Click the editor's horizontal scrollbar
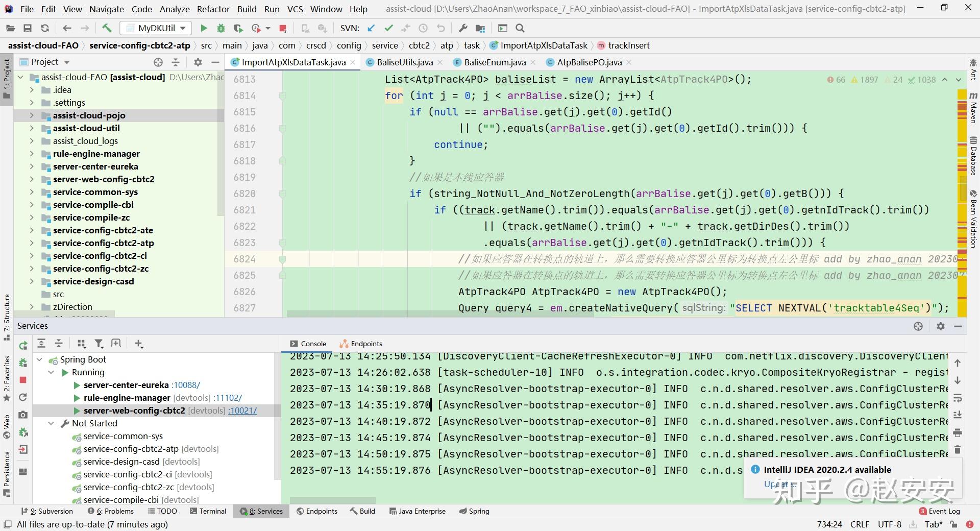 pos(439,313)
